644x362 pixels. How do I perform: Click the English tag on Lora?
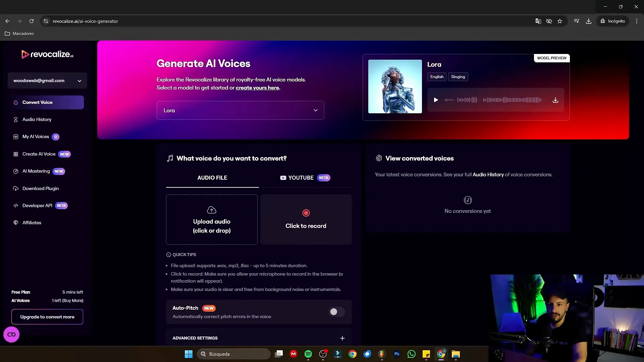437,77
